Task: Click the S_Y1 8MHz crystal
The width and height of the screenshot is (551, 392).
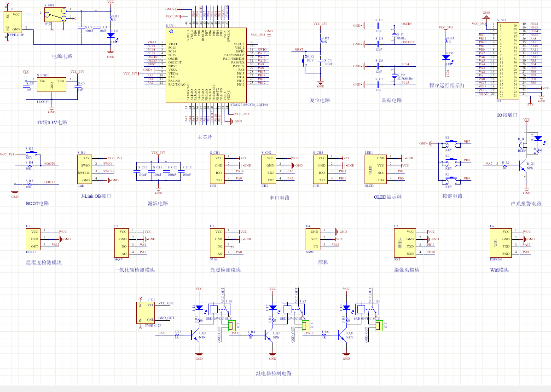Action: pyautogui.click(x=394, y=35)
